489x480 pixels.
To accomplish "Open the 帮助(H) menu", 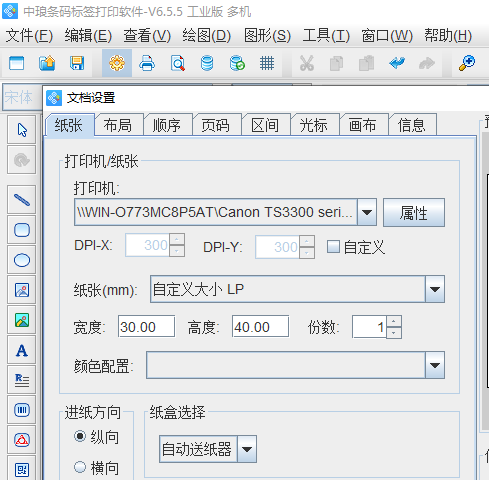I will (x=448, y=36).
